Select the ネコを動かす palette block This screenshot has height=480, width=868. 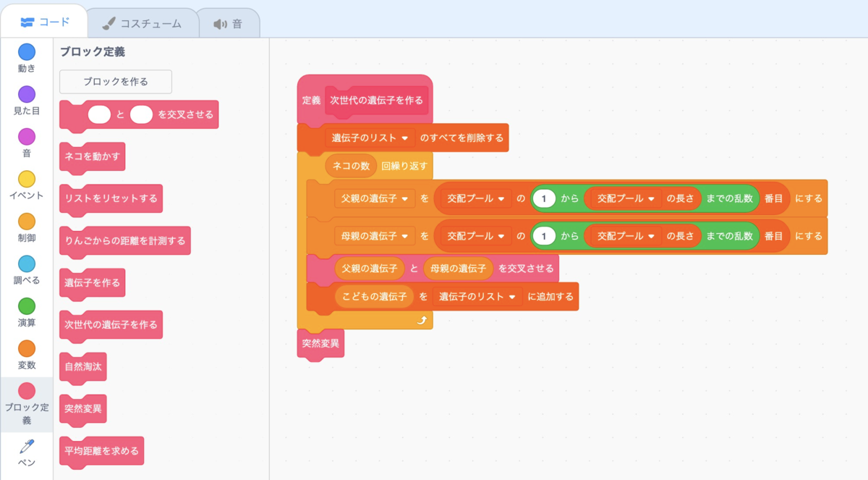click(x=93, y=156)
